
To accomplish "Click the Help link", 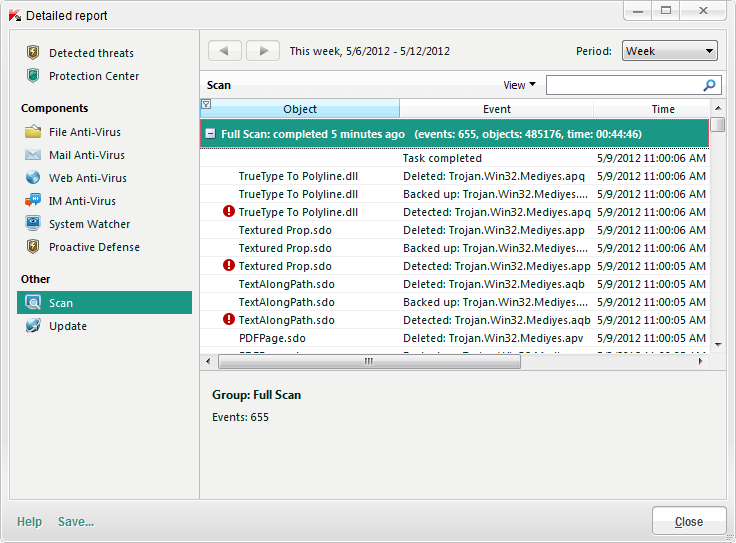I will click(x=30, y=522).
